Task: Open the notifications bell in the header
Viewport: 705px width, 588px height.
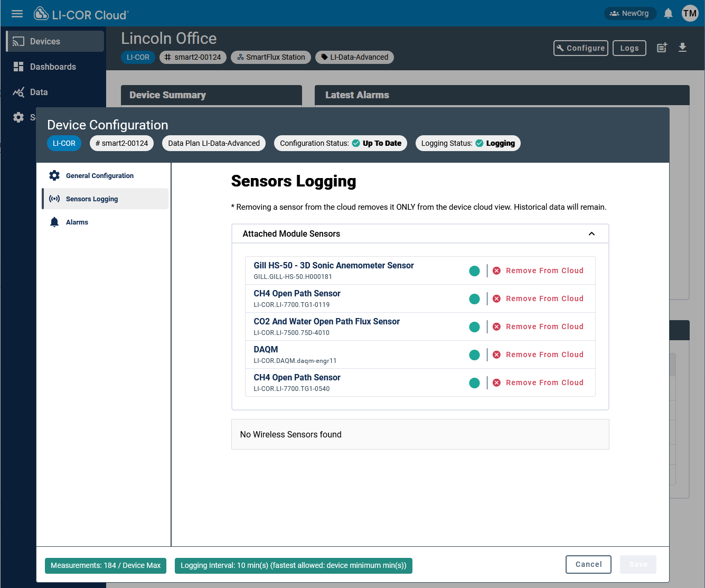Action: pos(668,13)
